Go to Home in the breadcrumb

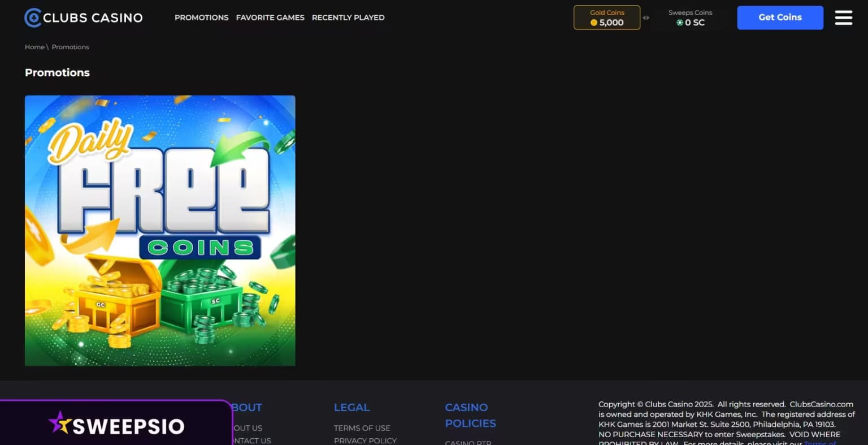[x=34, y=47]
